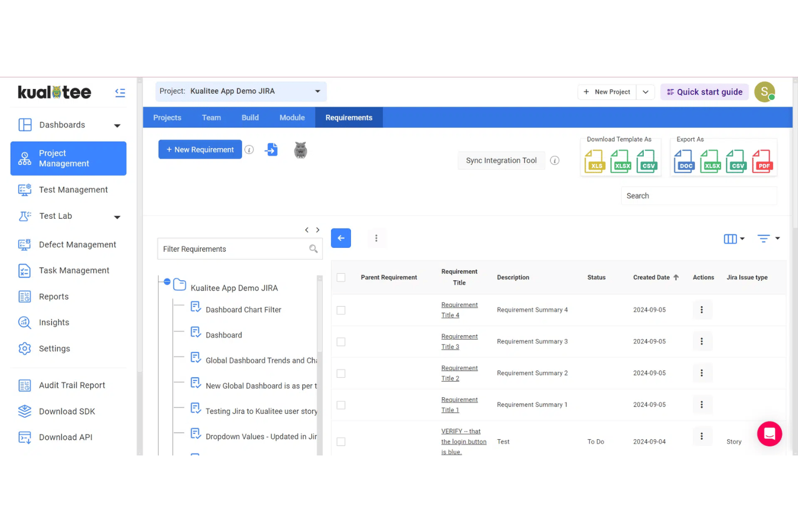Click the Insights sidebar icon
Screen dimensions: 798x532
click(x=25, y=322)
